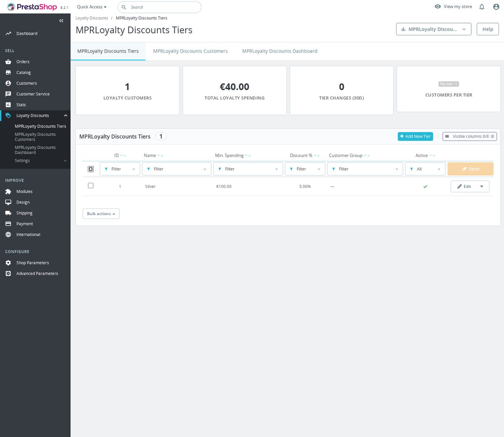Click the Customer Service chat icon
Viewport: 504px width, 437px height.
(x=8, y=94)
